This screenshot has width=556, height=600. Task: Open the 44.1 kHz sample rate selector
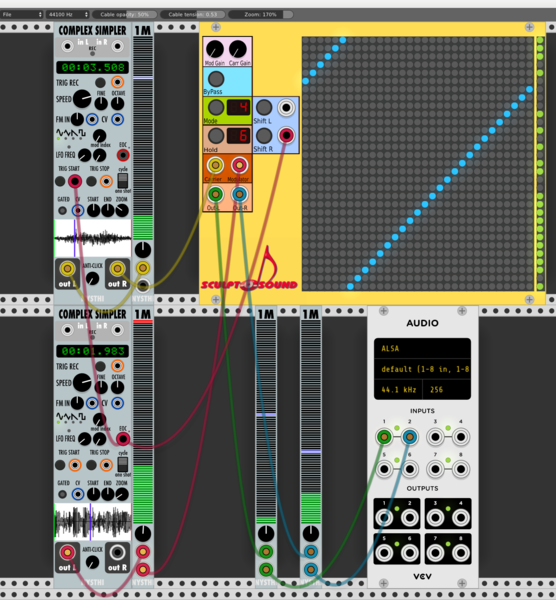[398, 390]
